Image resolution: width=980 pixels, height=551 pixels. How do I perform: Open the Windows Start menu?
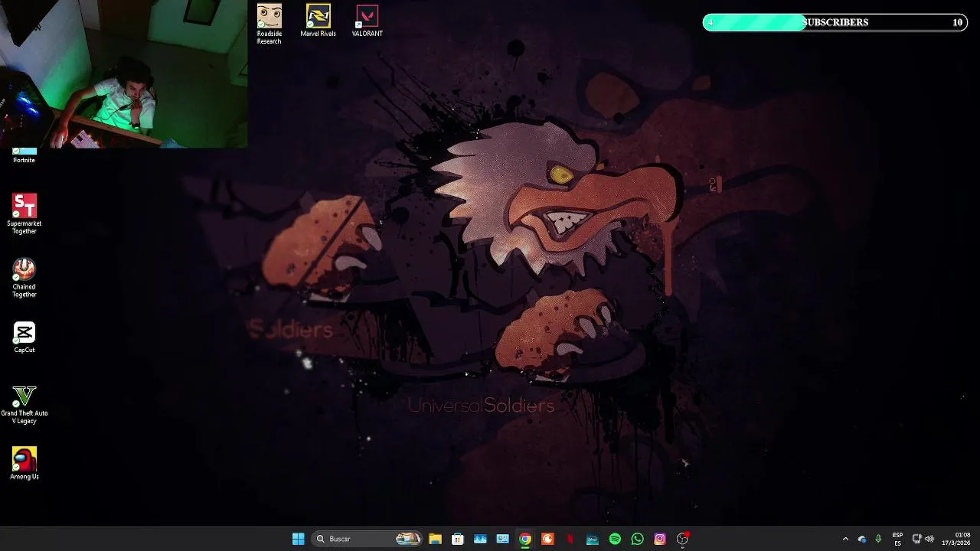[298, 539]
